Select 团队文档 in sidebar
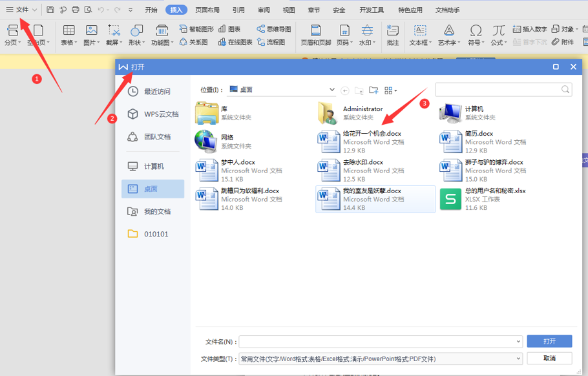The image size is (588, 376). tap(152, 136)
